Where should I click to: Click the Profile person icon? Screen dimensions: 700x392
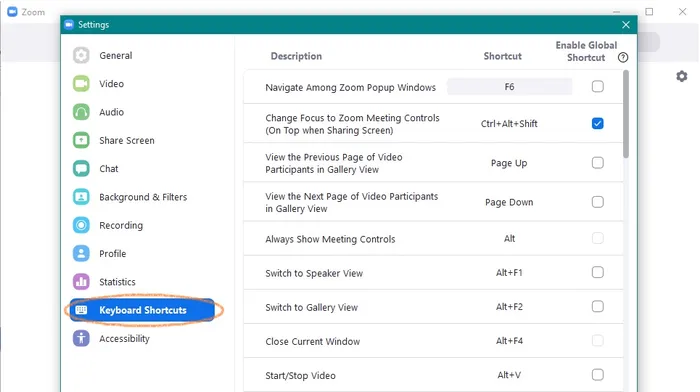point(81,254)
